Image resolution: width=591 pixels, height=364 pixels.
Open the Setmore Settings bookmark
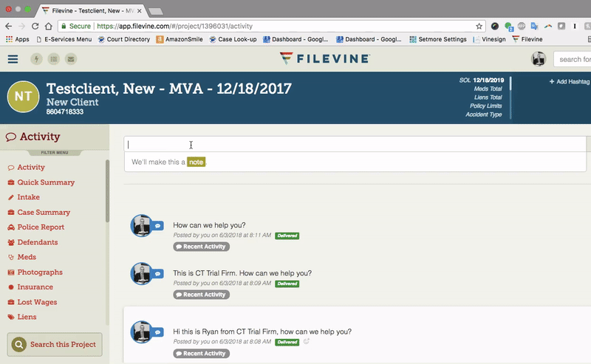pyautogui.click(x=438, y=39)
